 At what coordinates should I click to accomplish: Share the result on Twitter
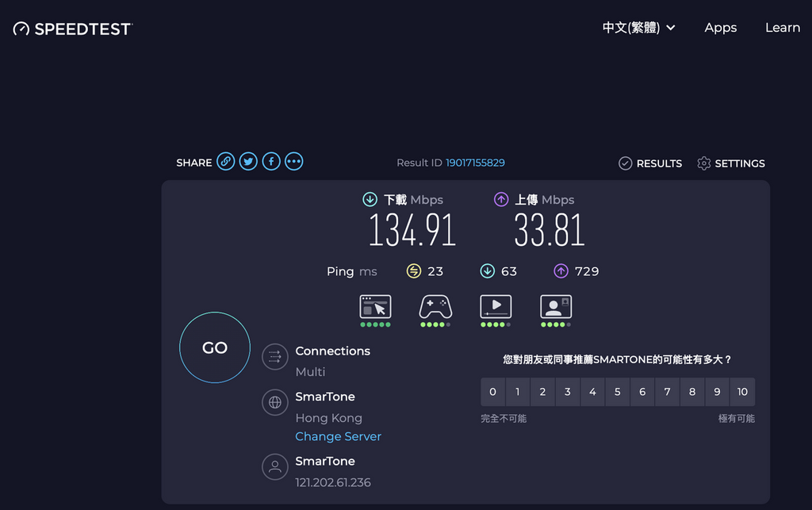pyautogui.click(x=247, y=161)
